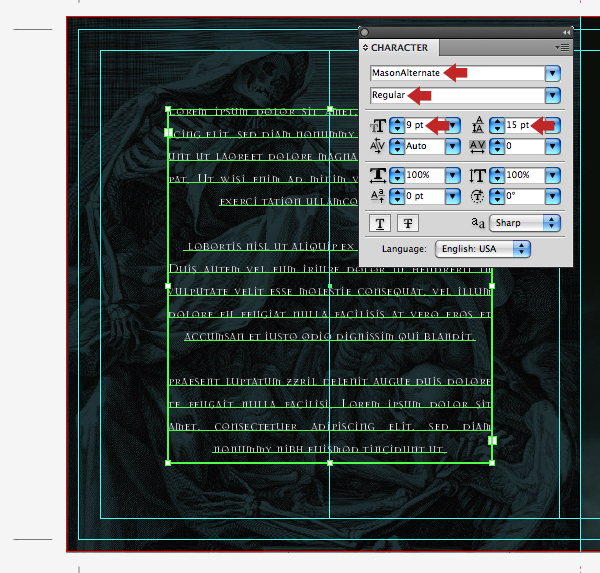Open the Language English: USA dropdown

tap(483, 249)
